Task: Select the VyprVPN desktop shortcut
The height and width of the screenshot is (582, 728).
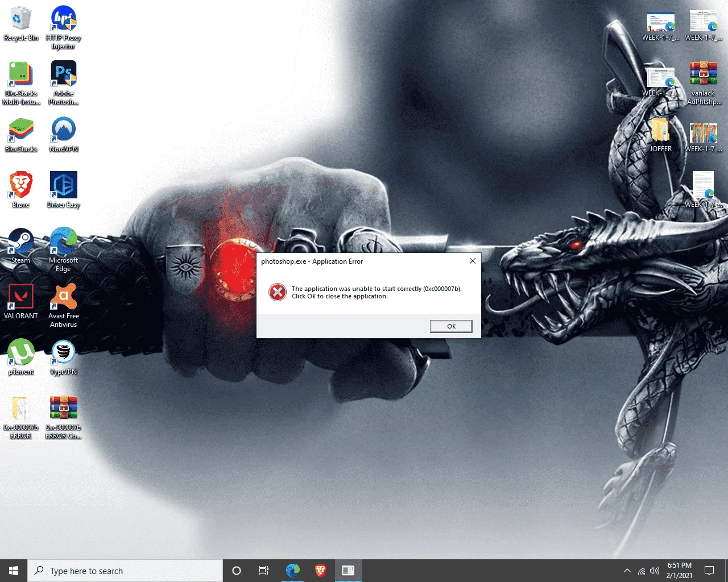Action: click(64, 357)
